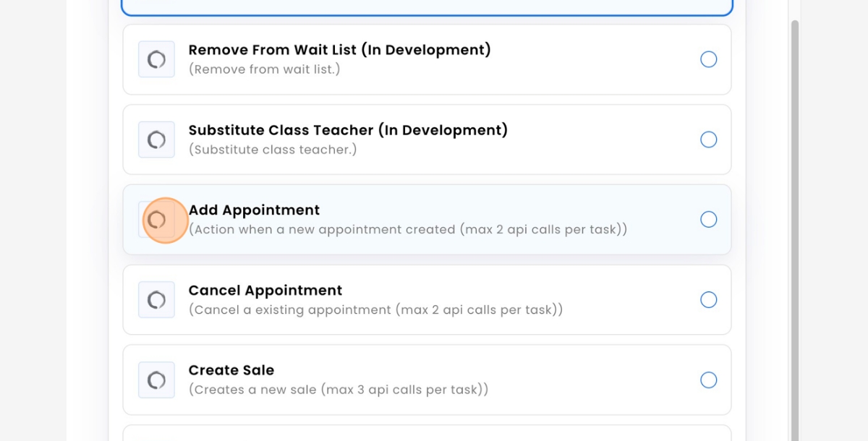Choose the Add Appointment radio button

coord(709,219)
